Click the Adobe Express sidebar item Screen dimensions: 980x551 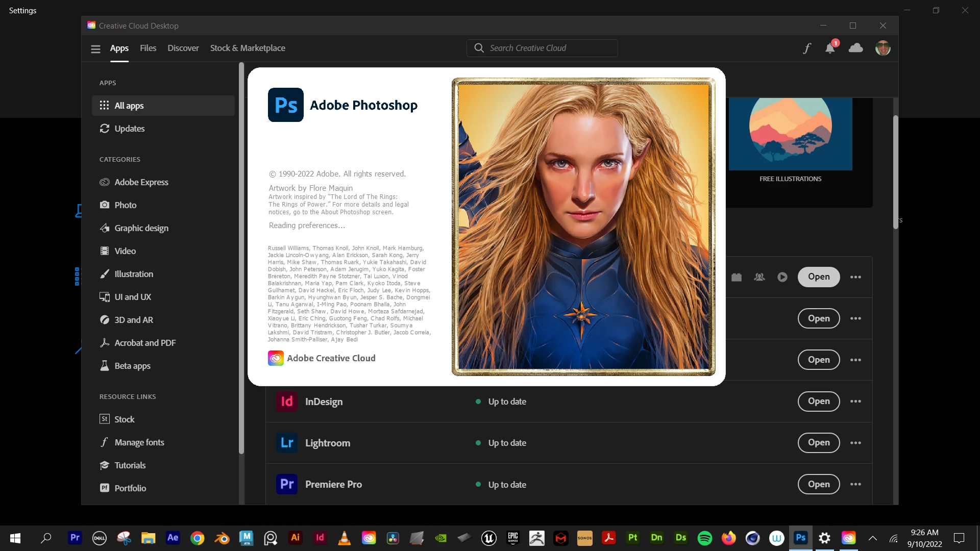(x=141, y=182)
